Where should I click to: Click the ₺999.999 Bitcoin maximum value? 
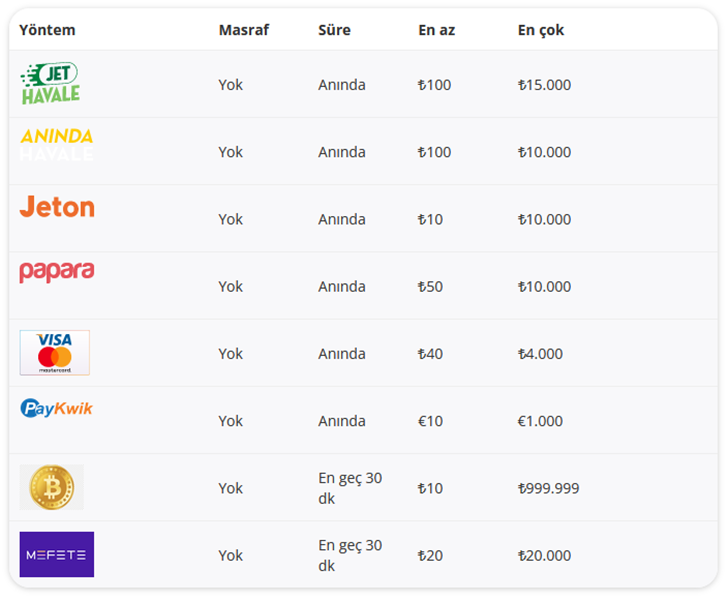548,488
